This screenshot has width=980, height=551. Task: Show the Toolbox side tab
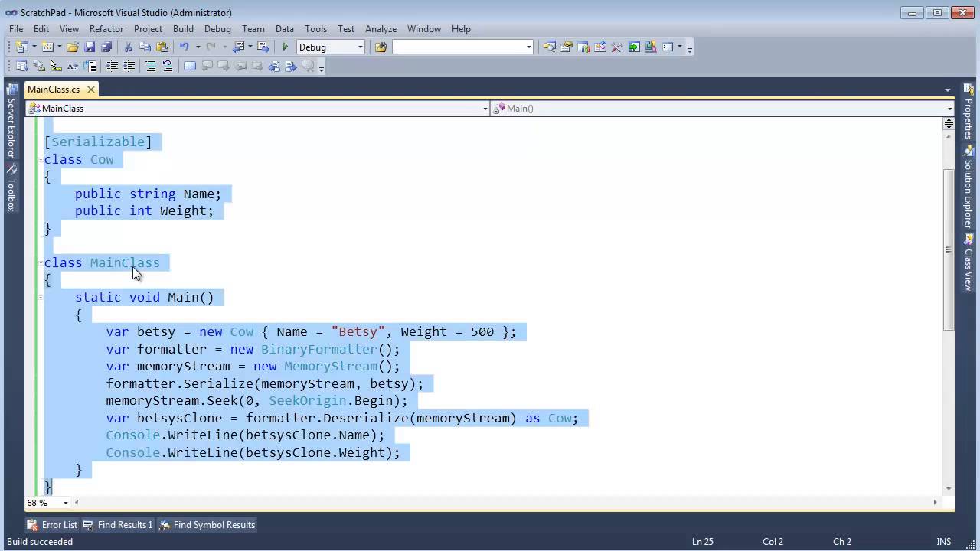tap(11, 189)
